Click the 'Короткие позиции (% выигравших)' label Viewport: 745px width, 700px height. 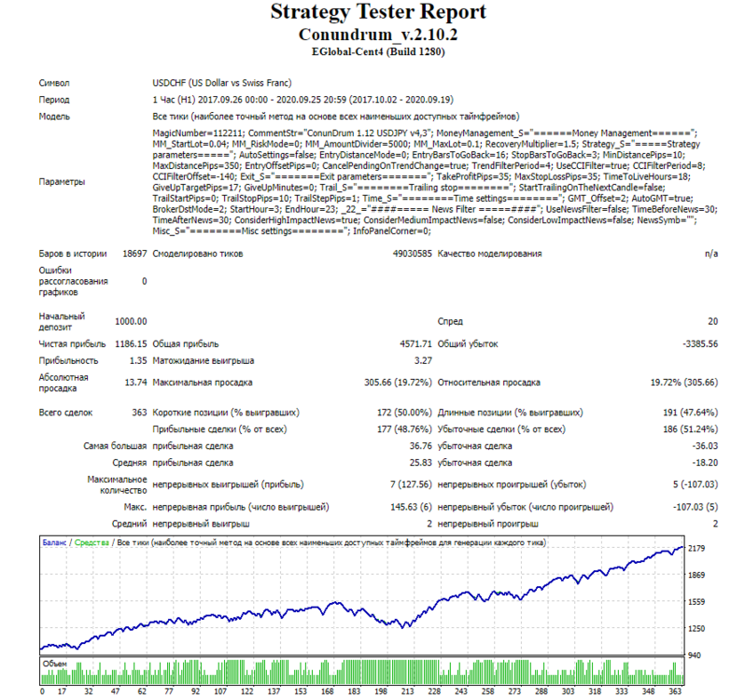click(226, 413)
